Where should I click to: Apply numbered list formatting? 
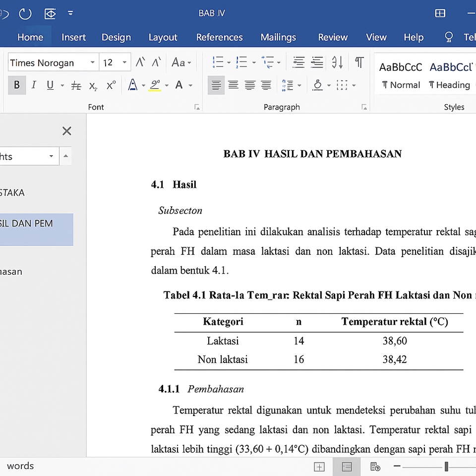click(241, 62)
